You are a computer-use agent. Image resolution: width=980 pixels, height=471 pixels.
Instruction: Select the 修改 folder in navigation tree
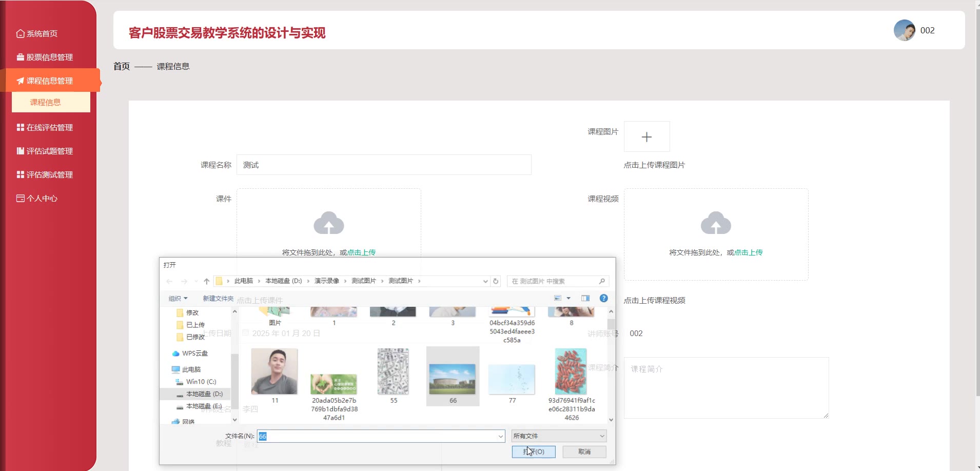[x=188, y=312]
